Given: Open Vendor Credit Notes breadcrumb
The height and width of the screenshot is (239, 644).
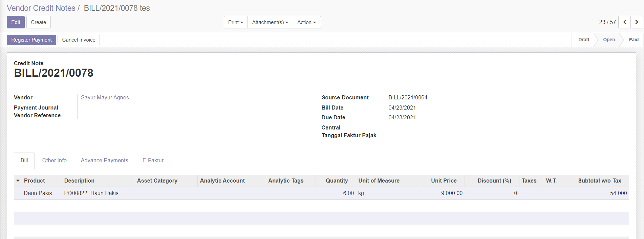Looking at the screenshot, I should tap(41, 8).
